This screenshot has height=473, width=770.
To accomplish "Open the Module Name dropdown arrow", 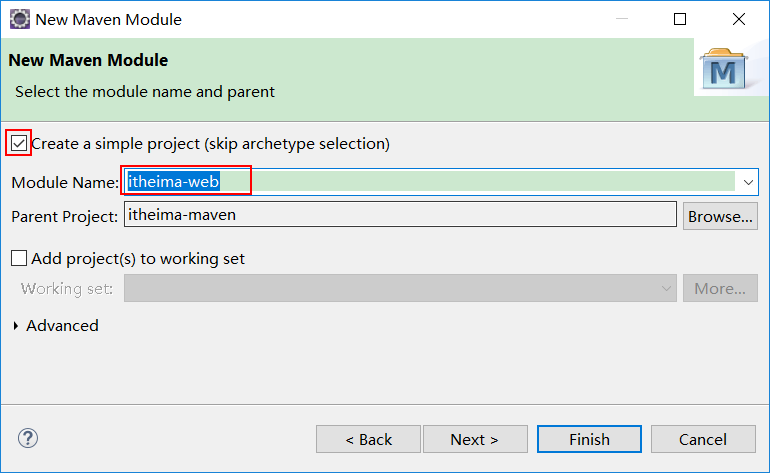I will (748, 182).
